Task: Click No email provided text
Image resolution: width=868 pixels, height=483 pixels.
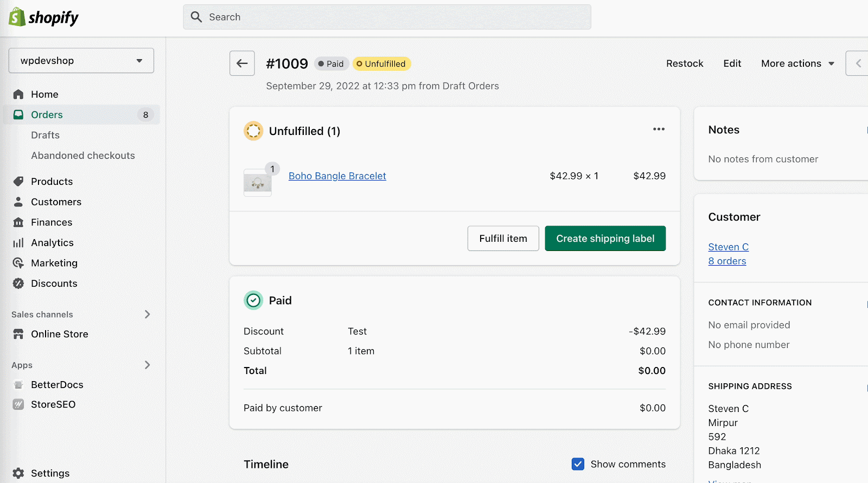Action: point(749,325)
